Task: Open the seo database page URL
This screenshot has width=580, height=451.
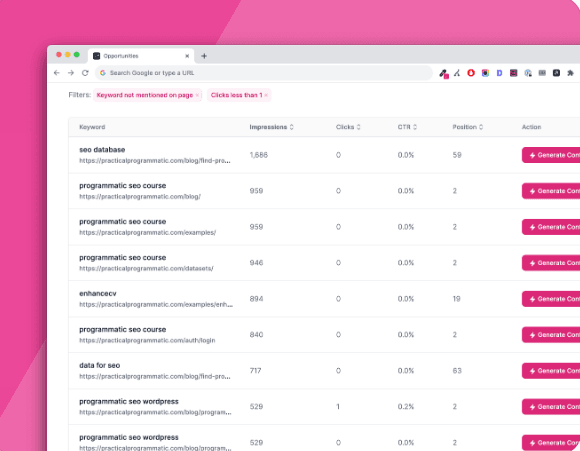Action: (155, 161)
